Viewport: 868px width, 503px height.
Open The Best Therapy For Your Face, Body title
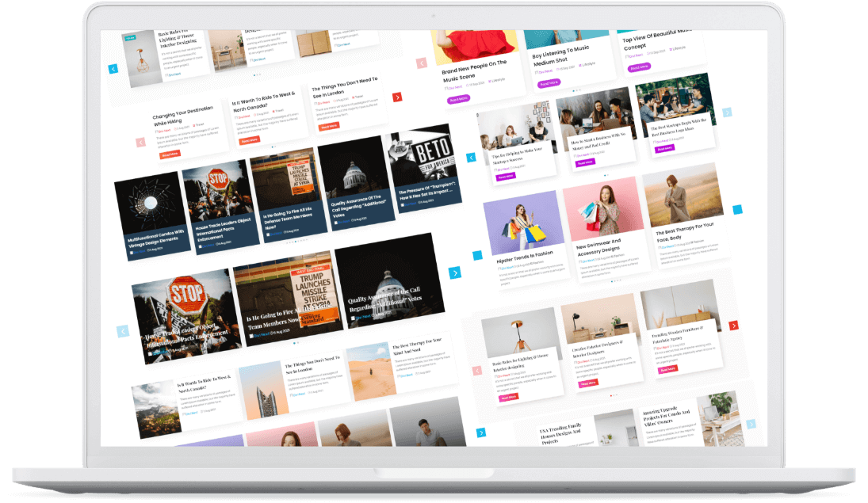(x=684, y=232)
